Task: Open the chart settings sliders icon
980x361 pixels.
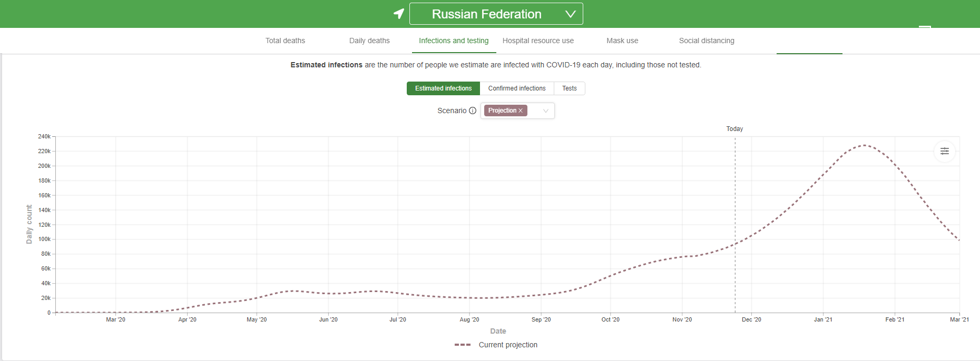Action: (x=944, y=151)
